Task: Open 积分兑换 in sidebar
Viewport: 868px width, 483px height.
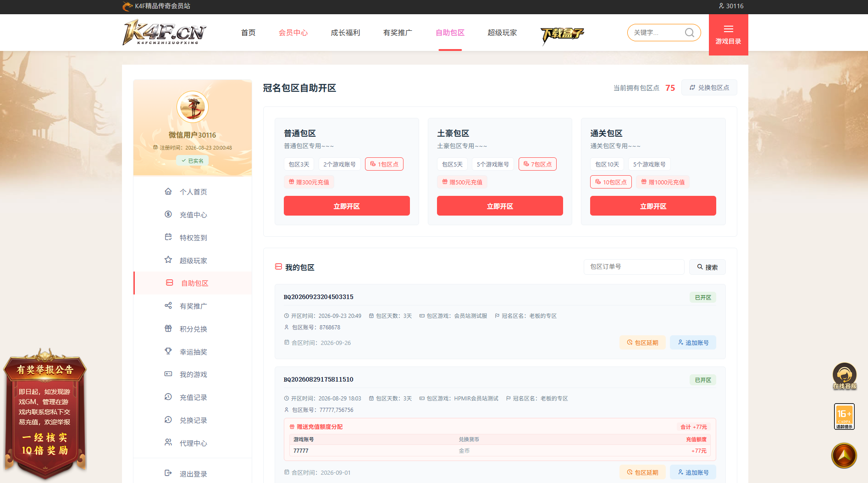Action: tap(193, 329)
